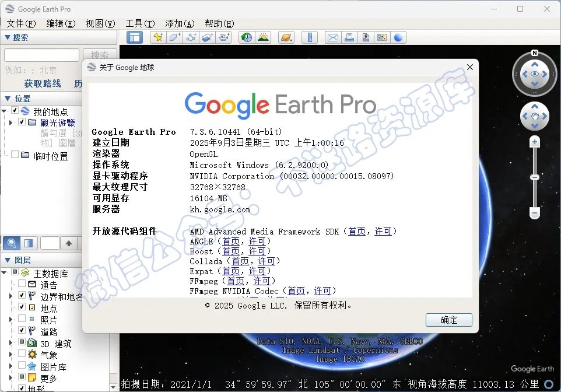The height and width of the screenshot is (392, 561).
Task: Toggle the 道路 layer checkbox
Action: (x=22, y=330)
